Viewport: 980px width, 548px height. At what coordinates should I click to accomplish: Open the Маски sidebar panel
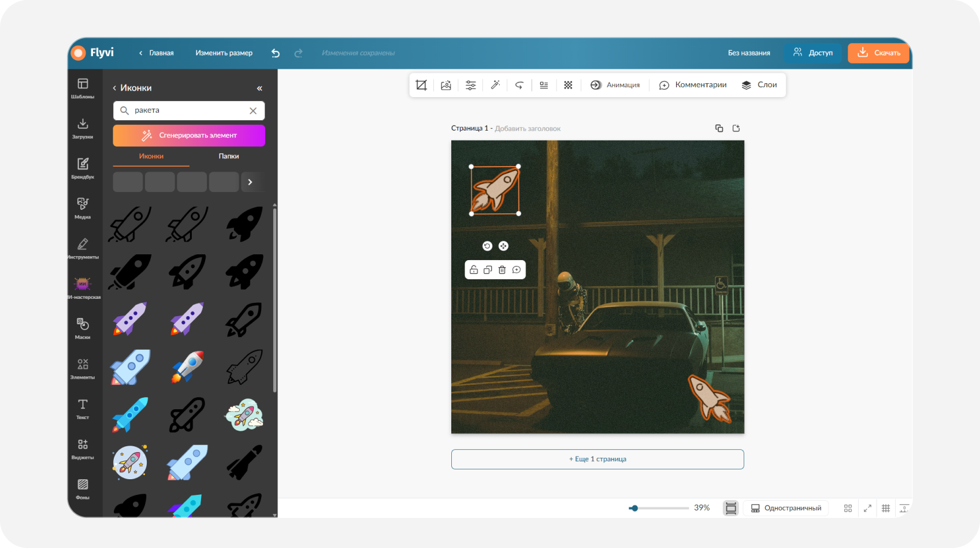click(x=83, y=328)
